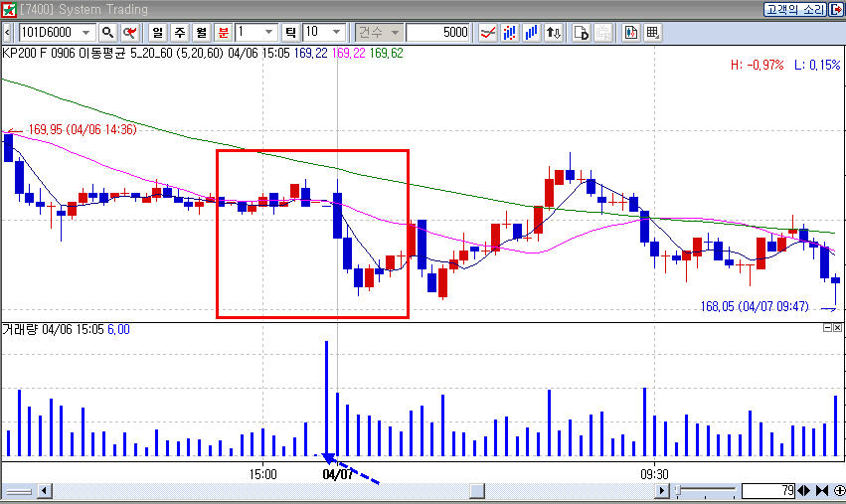Viewport: 846px width, 504px height.
Task: Open the 101D6000 symbol code dropdown
Action: [85, 33]
